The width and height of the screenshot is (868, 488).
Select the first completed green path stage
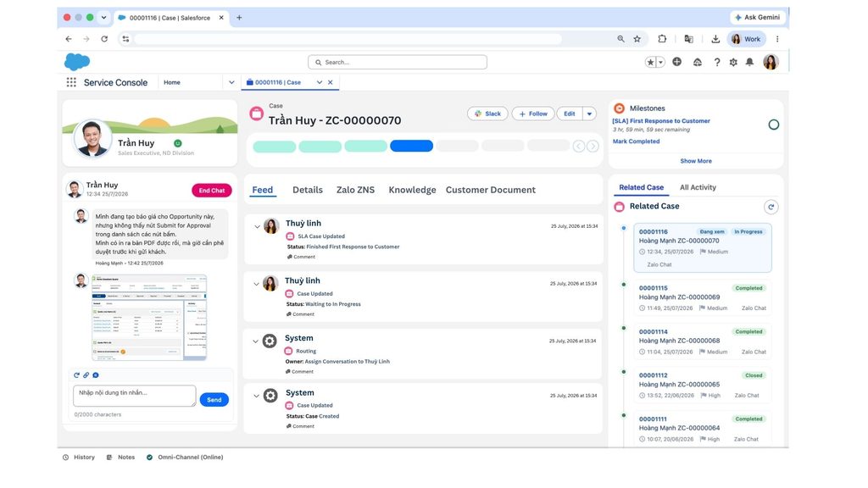pyautogui.click(x=275, y=146)
